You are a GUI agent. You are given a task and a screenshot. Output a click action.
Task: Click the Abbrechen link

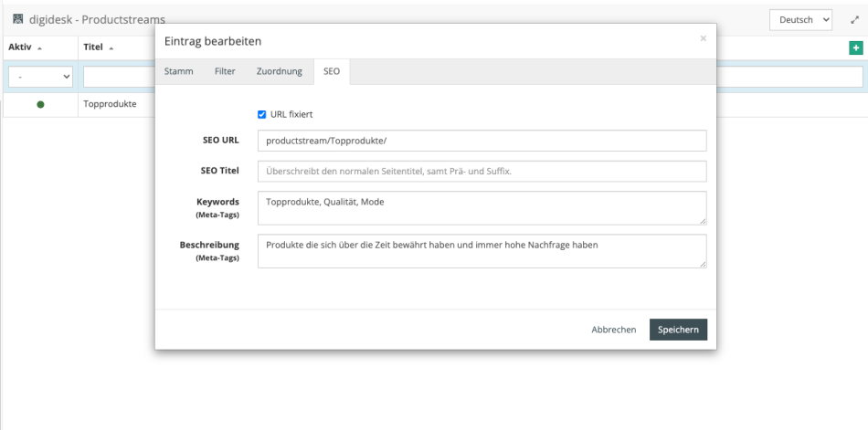point(613,330)
